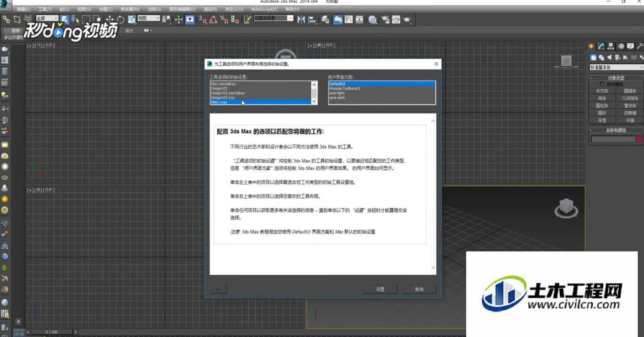Viewport: 644px width, 337px height.
Task: Activate the Select and Move tool
Action: (110, 19)
